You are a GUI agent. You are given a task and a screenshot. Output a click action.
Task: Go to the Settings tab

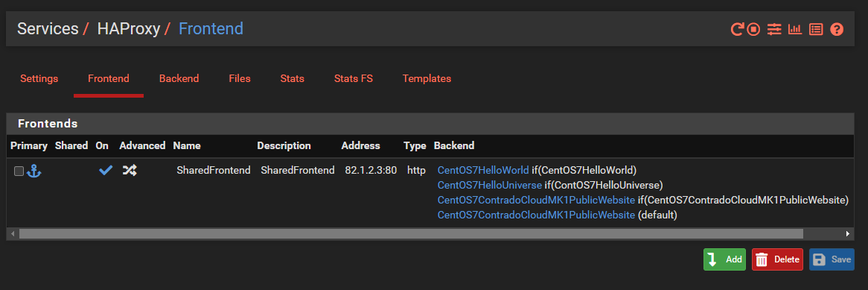39,79
